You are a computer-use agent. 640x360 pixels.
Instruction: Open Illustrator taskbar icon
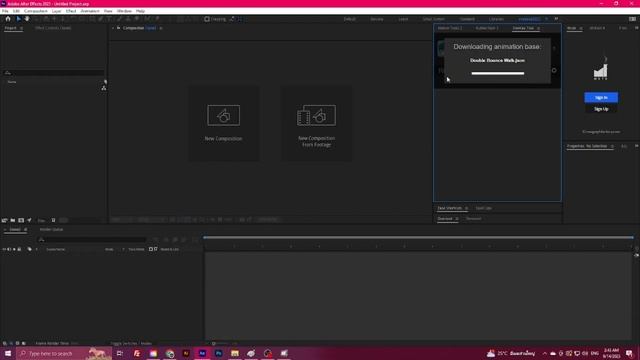tap(186, 353)
